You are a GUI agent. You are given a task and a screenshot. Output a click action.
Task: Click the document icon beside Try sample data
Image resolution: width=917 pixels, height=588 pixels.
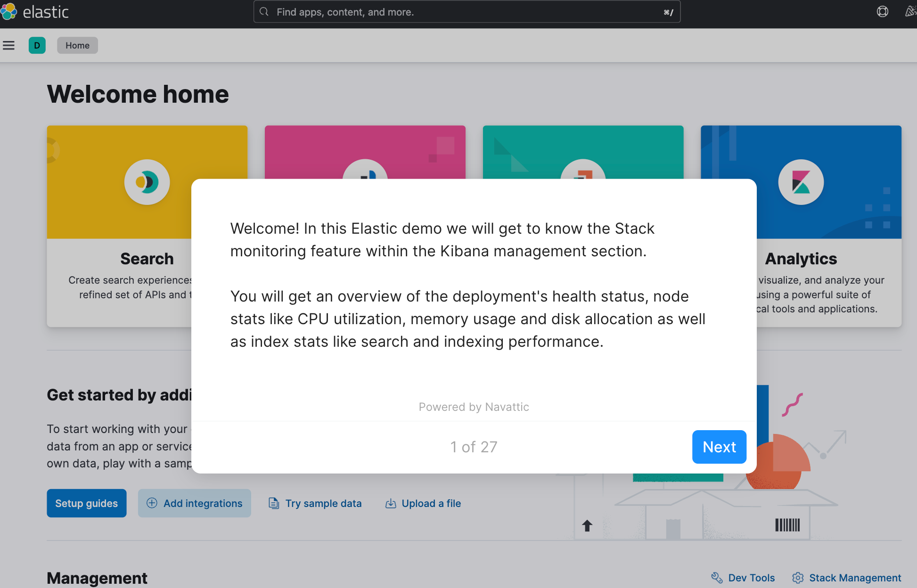coord(273,503)
